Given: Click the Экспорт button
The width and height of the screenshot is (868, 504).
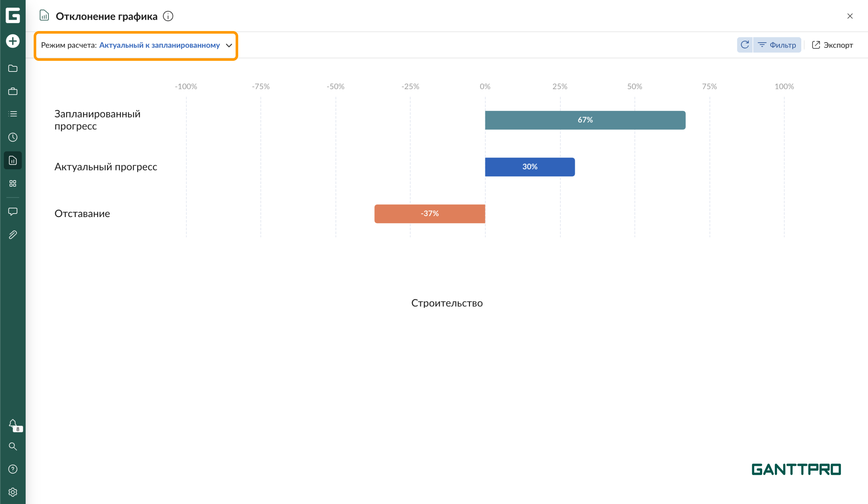Looking at the screenshot, I should point(832,45).
